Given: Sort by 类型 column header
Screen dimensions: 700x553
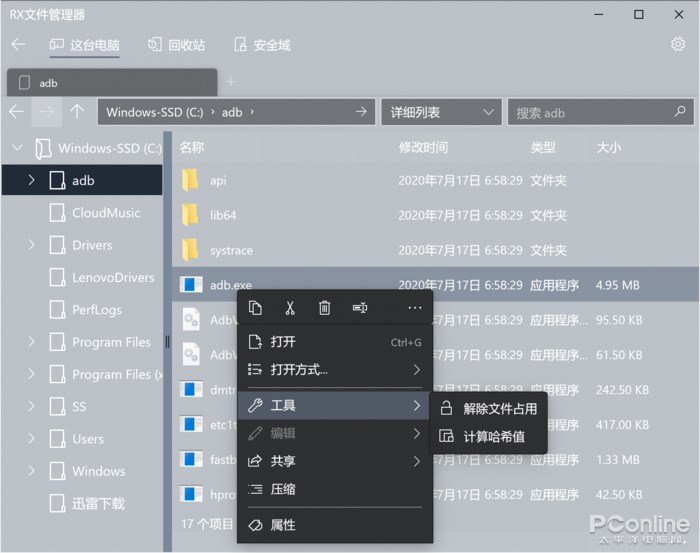Looking at the screenshot, I should pos(543,147).
